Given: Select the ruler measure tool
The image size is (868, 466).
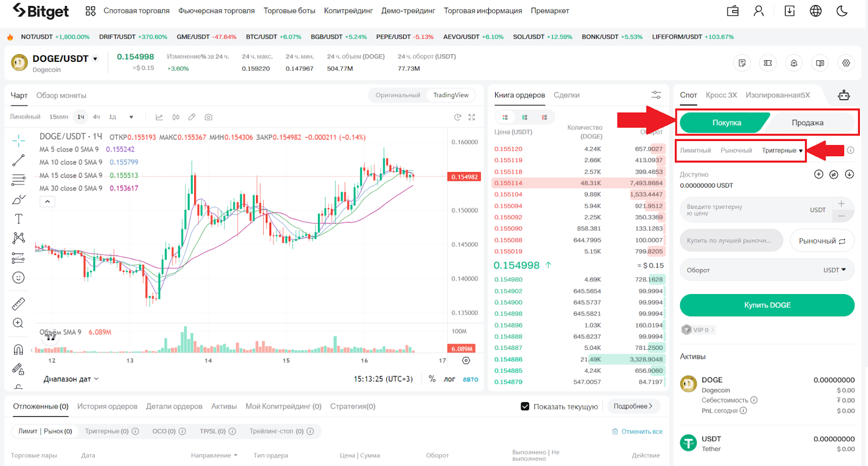Looking at the screenshot, I should (18, 304).
